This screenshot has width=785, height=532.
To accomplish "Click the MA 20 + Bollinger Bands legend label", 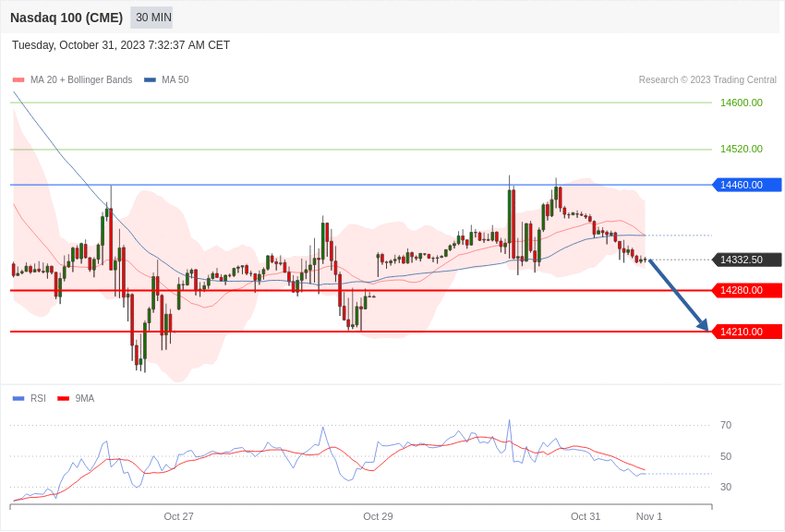I will [x=81, y=80].
